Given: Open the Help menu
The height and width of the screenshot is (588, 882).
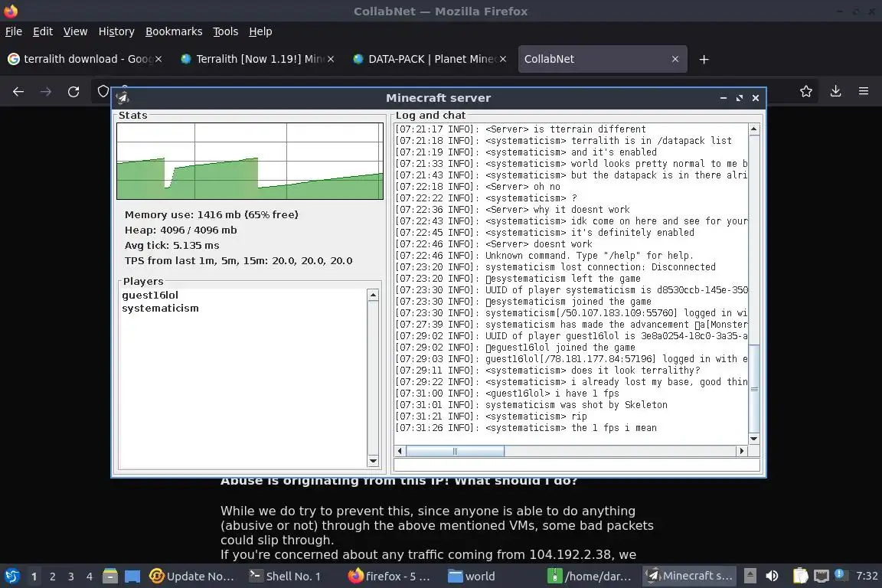Looking at the screenshot, I should click(260, 31).
